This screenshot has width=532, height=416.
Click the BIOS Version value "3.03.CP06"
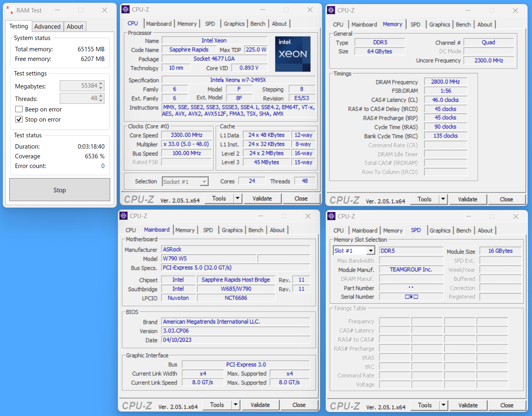[236, 331]
